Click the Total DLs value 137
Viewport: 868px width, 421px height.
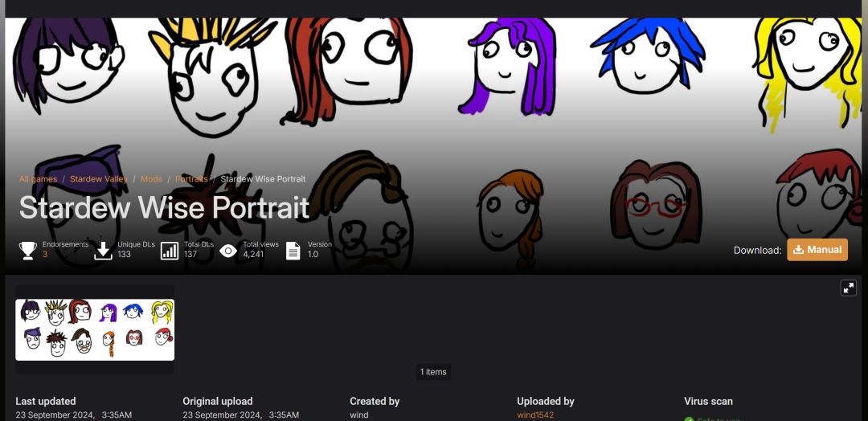[190, 255]
